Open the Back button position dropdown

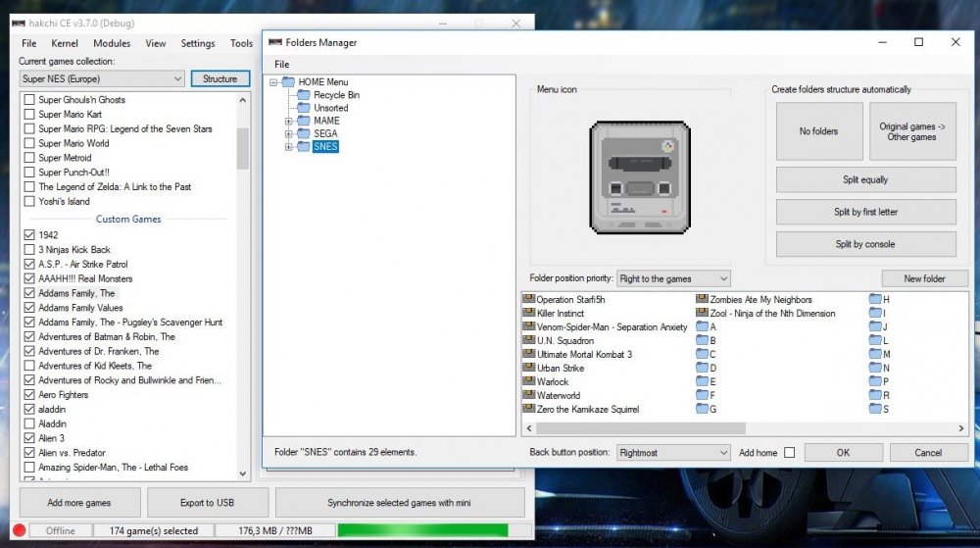coord(673,453)
